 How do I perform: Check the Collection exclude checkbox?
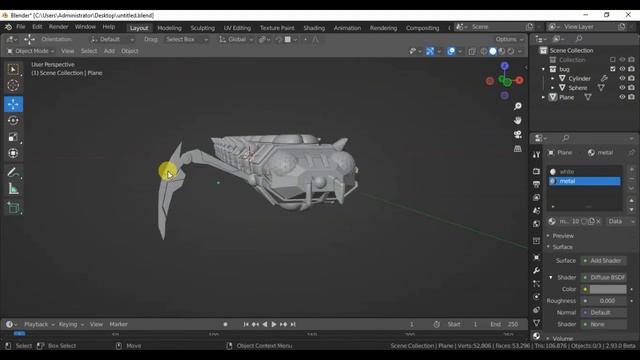[613, 60]
